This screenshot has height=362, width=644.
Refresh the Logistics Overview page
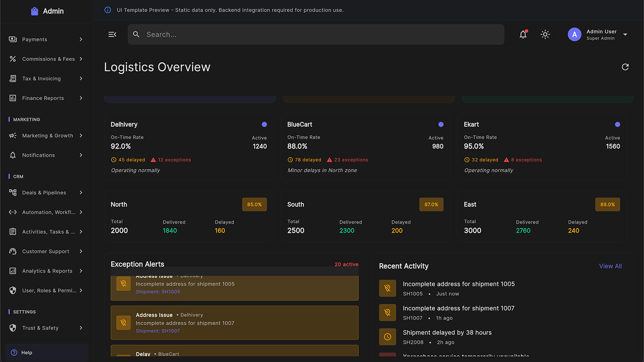625,67
